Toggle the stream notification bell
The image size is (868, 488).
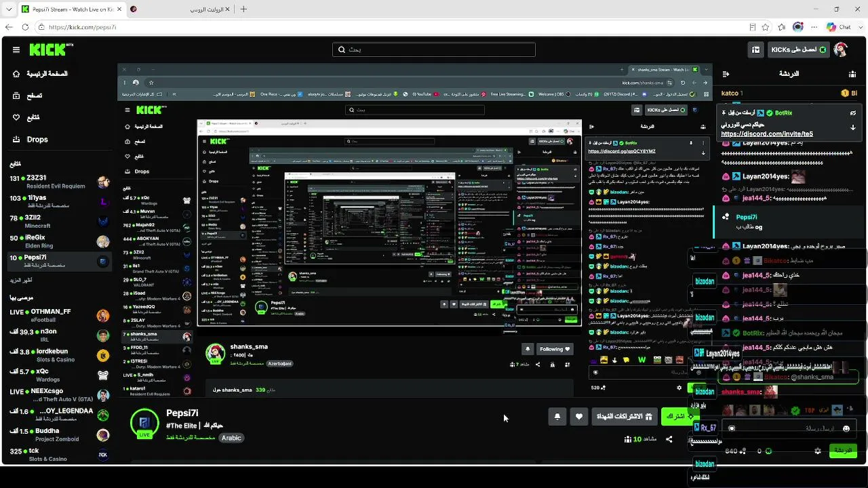557,416
